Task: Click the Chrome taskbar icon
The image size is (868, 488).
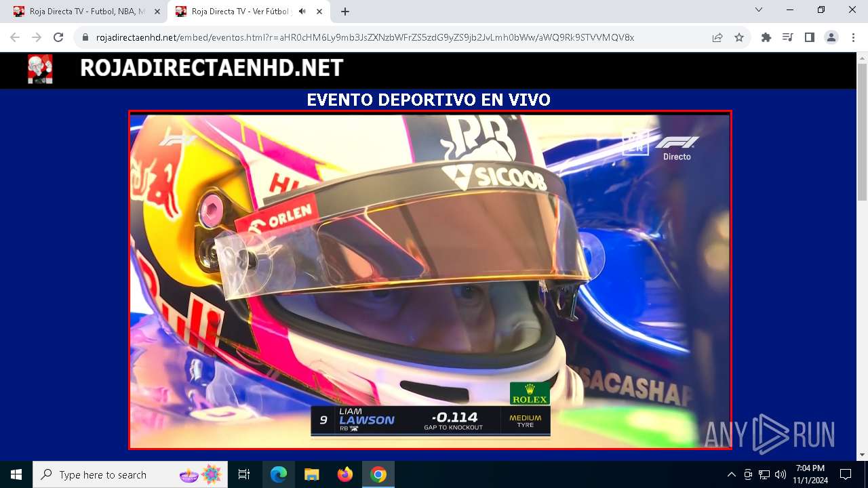Action: coord(378,474)
